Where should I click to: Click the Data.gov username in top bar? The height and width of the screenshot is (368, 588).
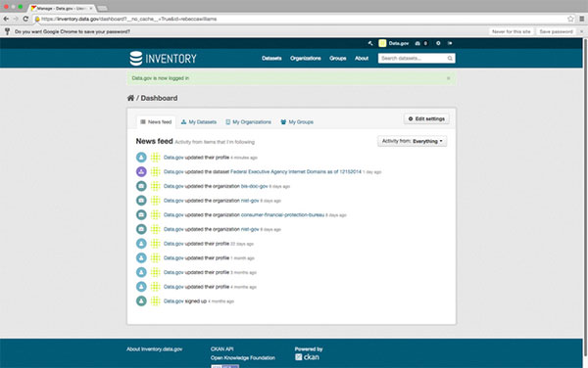tap(398, 43)
